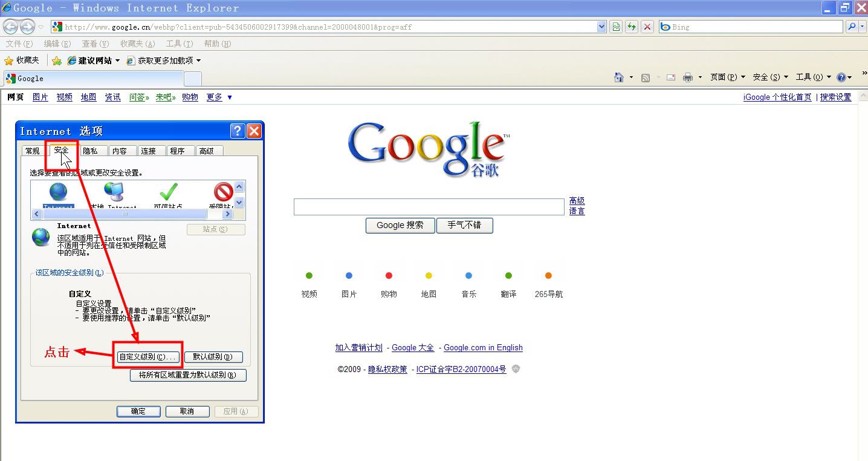Open a new blank browser tab

point(193,79)
